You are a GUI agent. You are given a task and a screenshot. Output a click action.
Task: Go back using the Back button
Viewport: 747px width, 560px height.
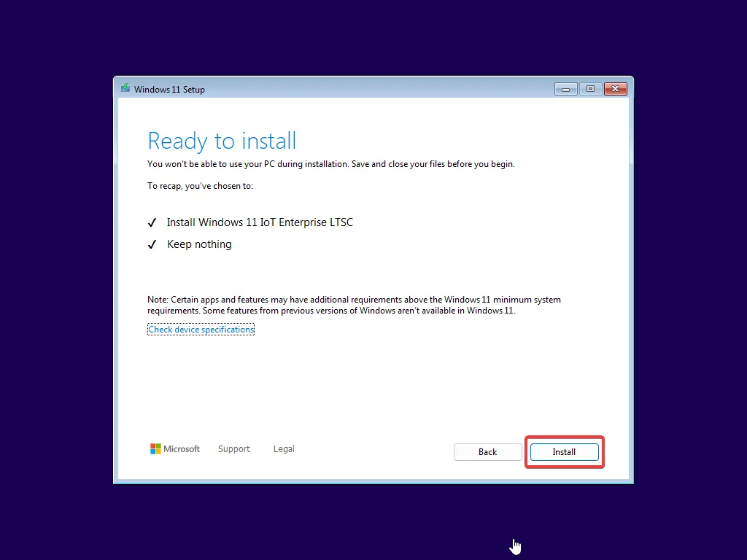487,452
